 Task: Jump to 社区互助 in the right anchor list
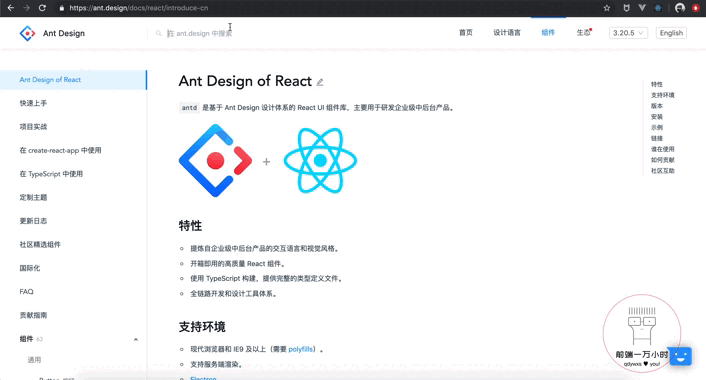[662, 171]
